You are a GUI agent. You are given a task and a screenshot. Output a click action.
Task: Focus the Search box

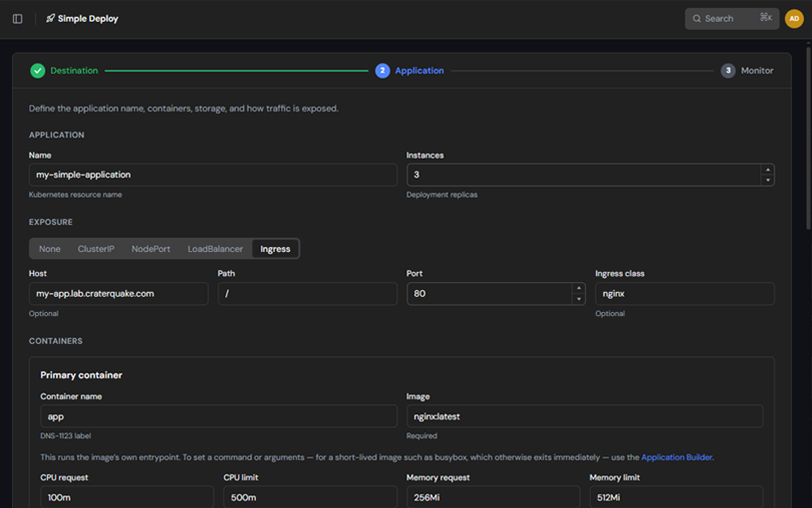(732, 19)
